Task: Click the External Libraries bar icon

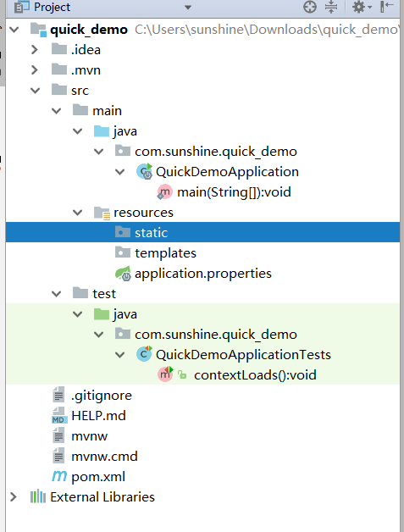Action: click(x=38, y=497)
